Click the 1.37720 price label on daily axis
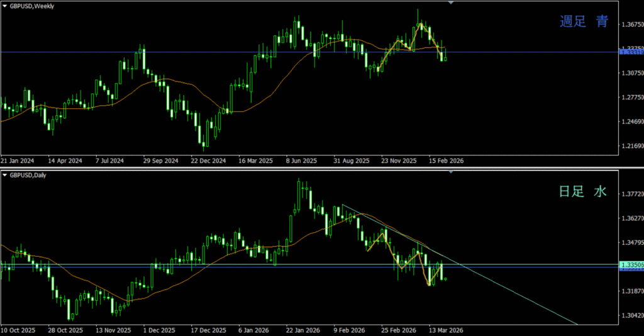644x336 pixels. (x=631, y=194)
